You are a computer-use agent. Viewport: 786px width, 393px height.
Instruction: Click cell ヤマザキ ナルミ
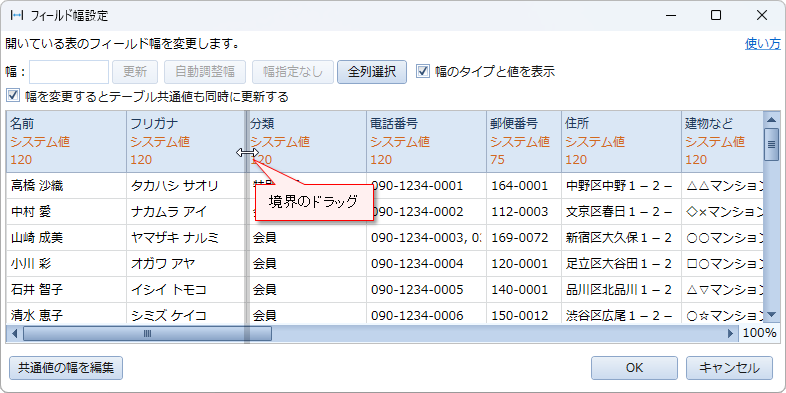[x=185, y=238]
